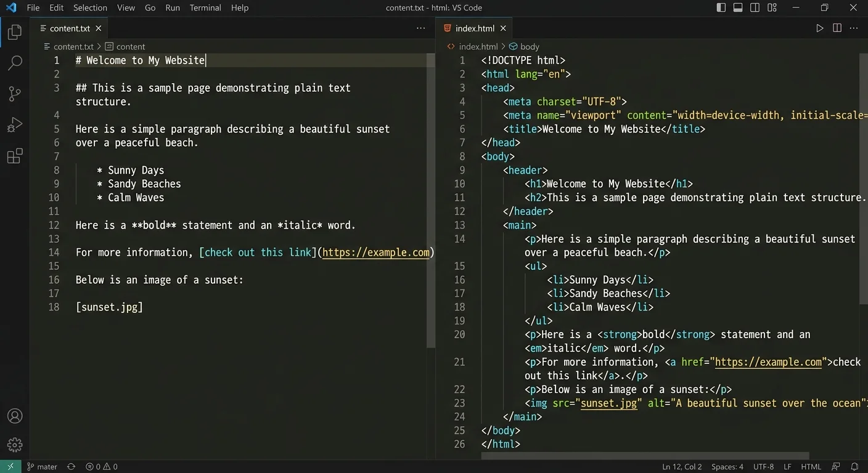Change Spaces: 4 indentation setting
Viewport: 868px width, 473px height.
[x=727, y=467]
